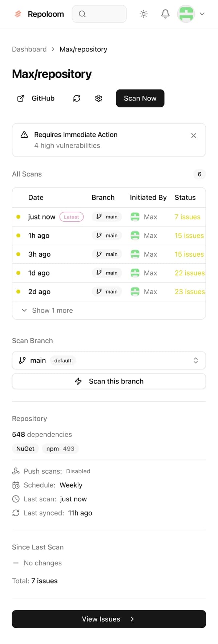Click main branch tag in 3h ago row
This screenshot has height=644, width=218.
pos(107,254)
